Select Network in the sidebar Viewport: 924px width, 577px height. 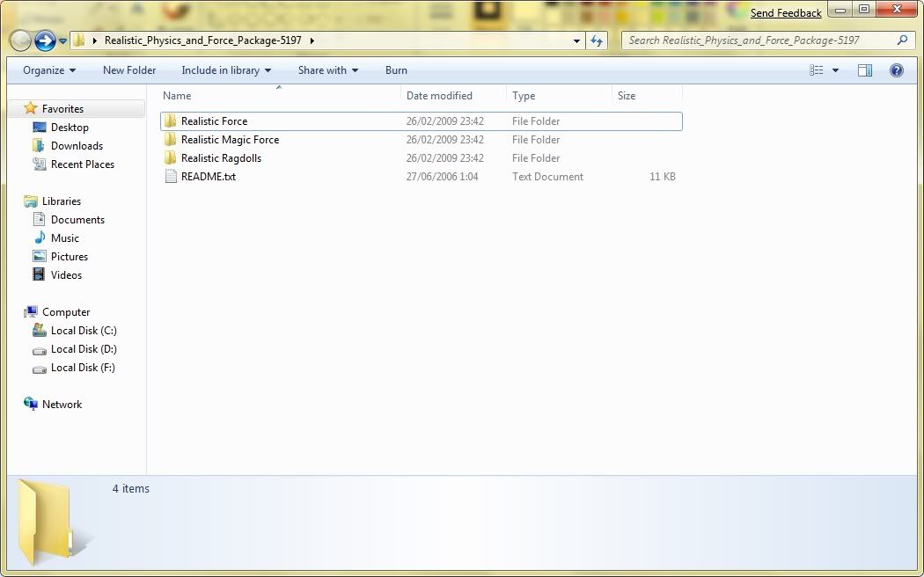coord(62,405)
